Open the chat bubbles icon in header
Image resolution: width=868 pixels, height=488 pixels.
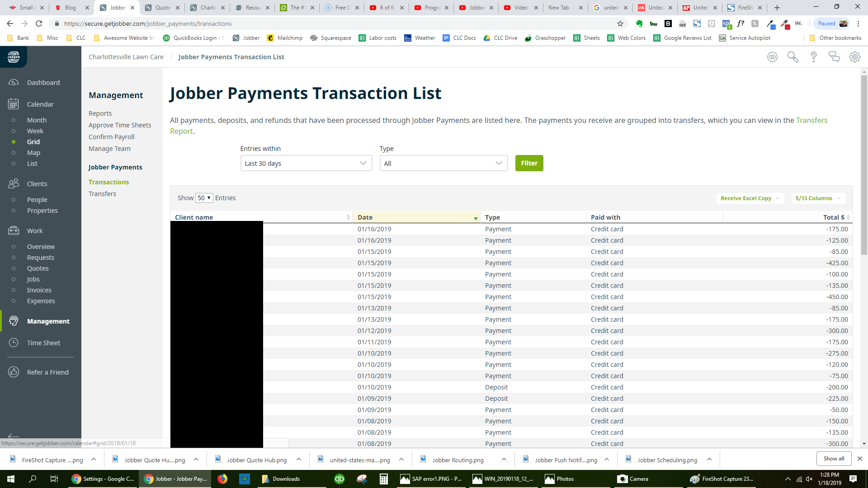click(x=834, y=57)
